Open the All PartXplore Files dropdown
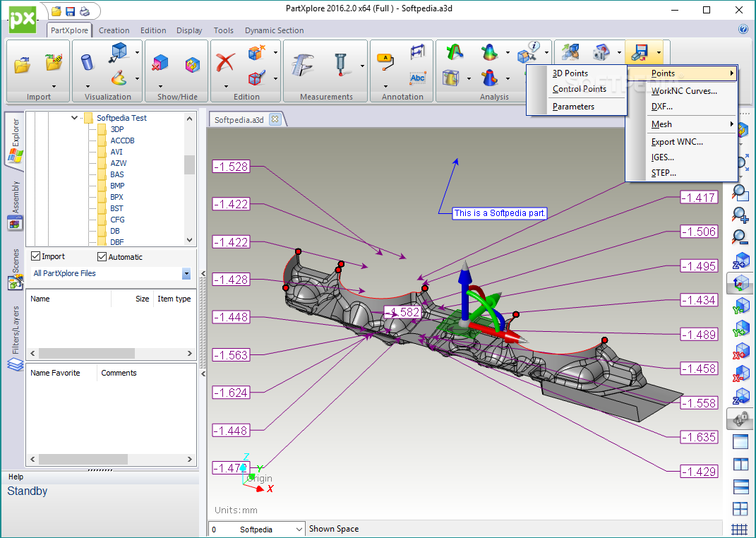 point(186,274)
